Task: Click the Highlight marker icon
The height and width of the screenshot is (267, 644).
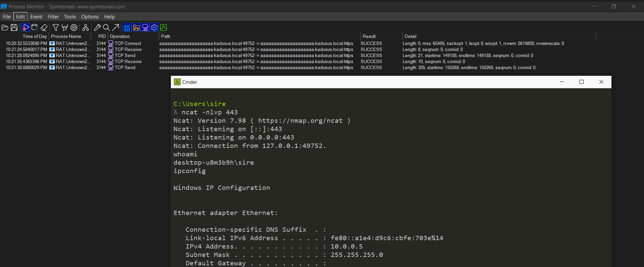Action: pyautogui.click(x=65, y=28)
